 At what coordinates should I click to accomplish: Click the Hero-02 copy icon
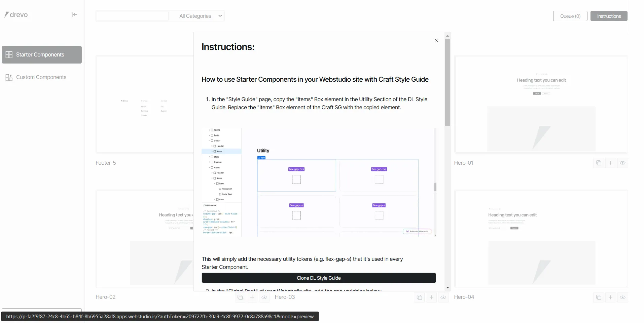click(x=240, y=297)
